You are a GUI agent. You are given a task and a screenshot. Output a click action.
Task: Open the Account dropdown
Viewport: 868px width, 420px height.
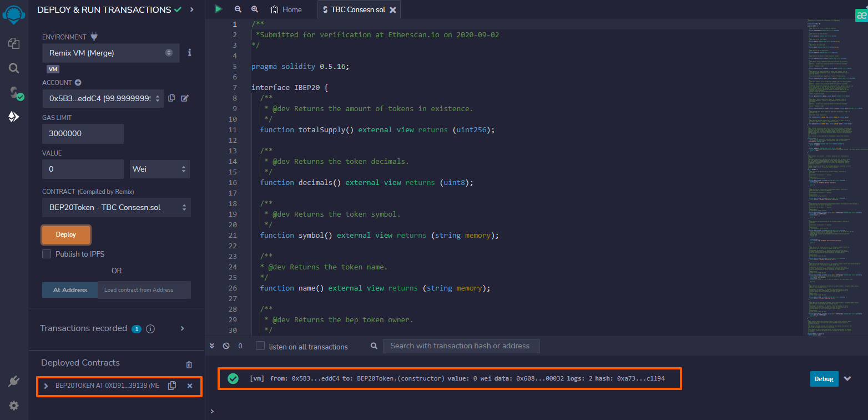pos(103,98)
